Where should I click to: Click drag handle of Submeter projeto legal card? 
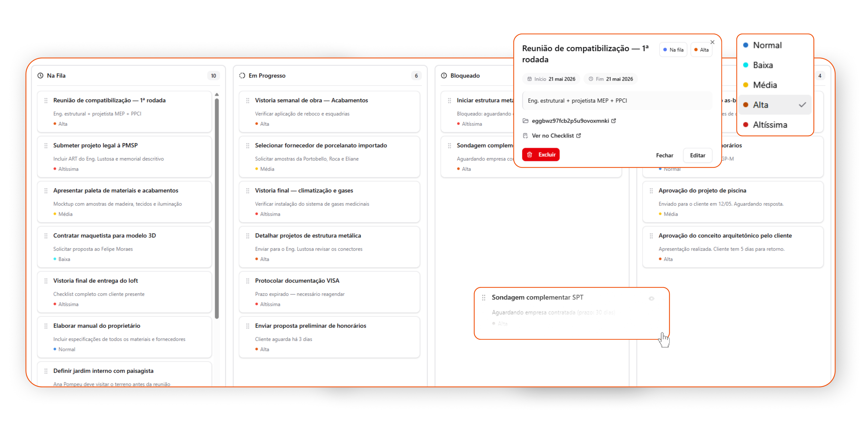(46, 146)
